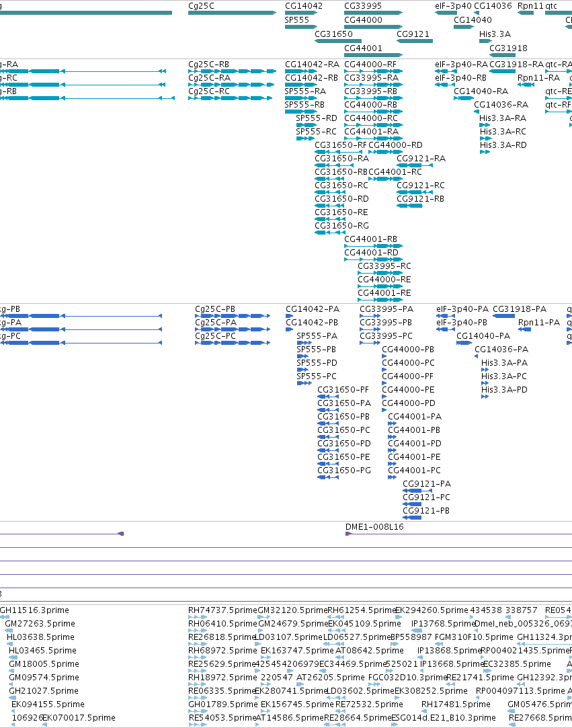Click the SP555-RD transcript label
This screenshot has height=728, width=572.
(317, 118)
